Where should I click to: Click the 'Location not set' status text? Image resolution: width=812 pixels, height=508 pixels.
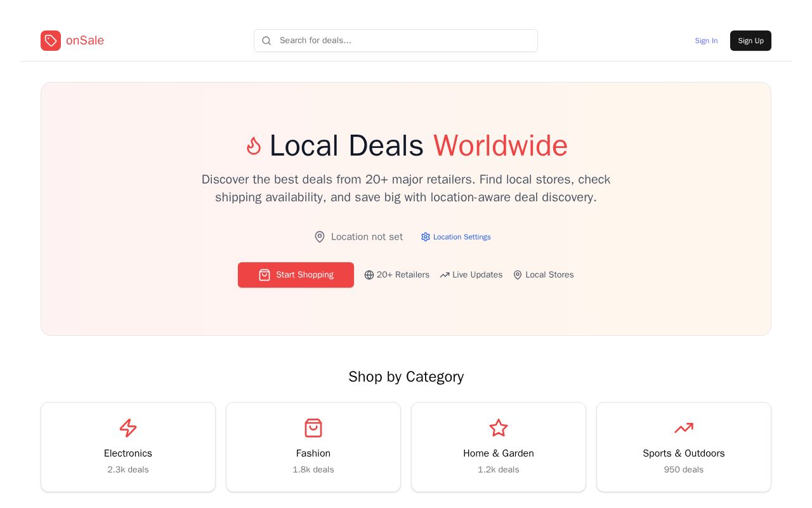point(367,237)
